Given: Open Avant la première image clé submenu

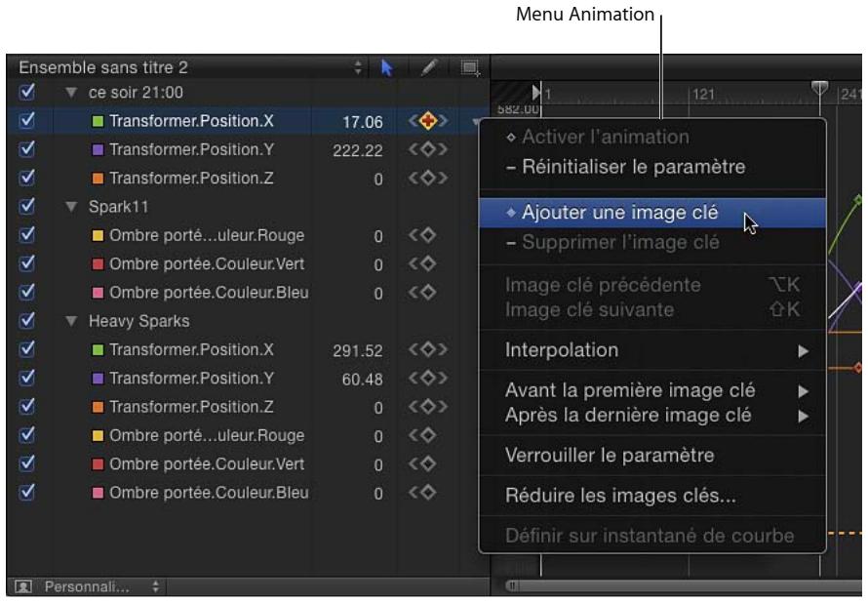Looking at the screenshot, I should tap(652, 391).
